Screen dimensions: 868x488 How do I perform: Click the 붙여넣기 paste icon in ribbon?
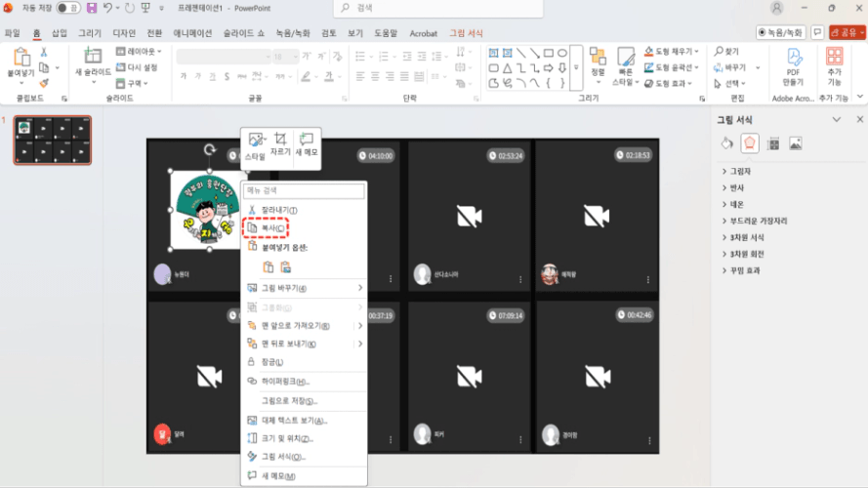click(21, 59)
